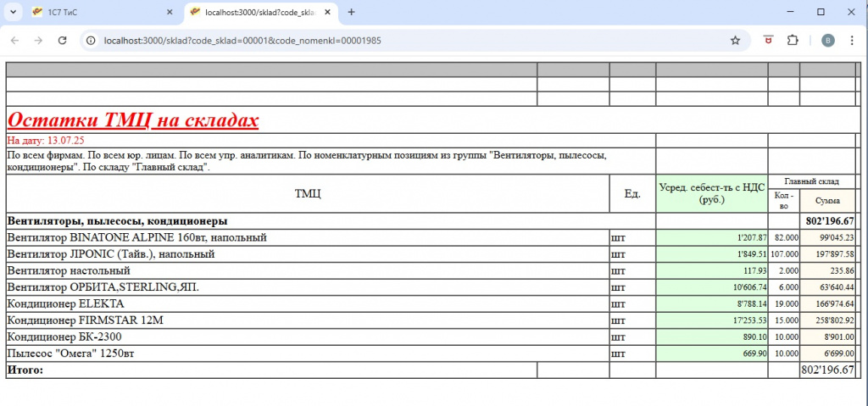Close the localhost:3000/sklad tab
868x406 pixels.
(x=327, y=12)
